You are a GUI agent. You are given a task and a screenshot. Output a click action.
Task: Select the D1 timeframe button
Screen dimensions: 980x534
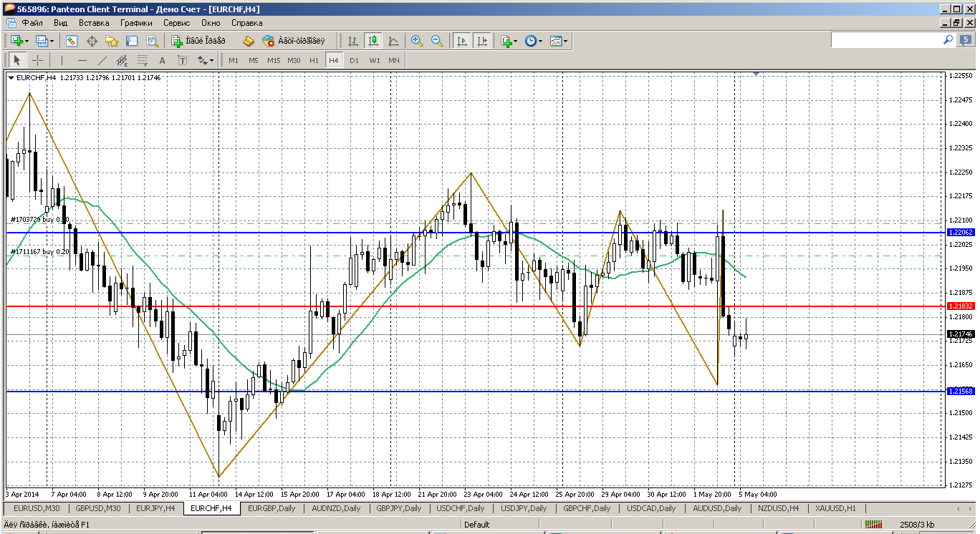point(354,61)
